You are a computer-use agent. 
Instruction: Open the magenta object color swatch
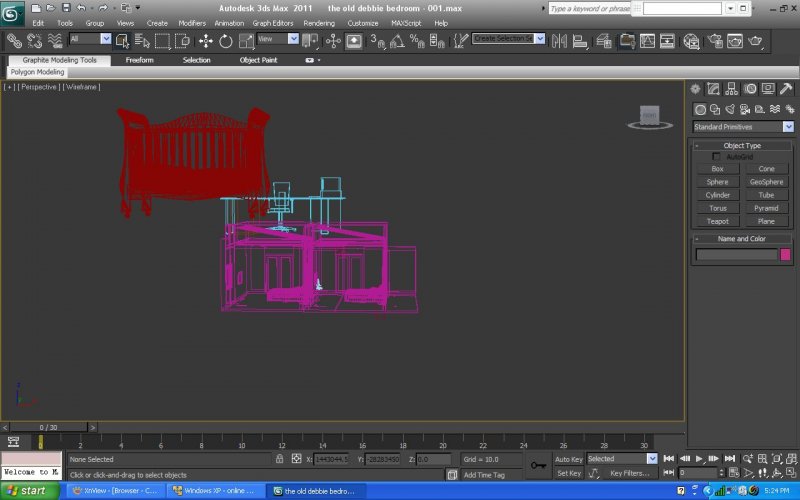pos(786,254)
